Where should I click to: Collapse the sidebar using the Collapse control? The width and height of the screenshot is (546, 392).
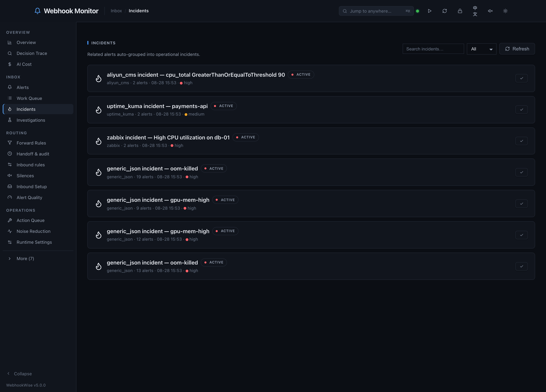[20, 374]
